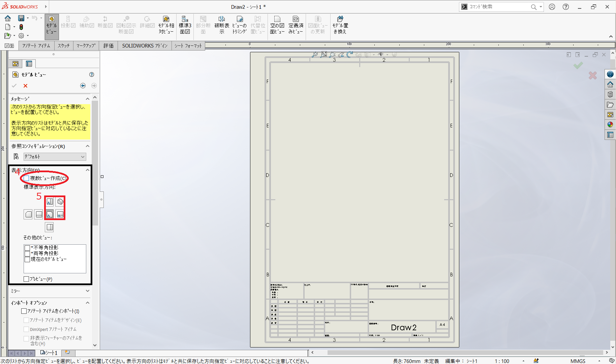Open Model View panel help icon
The image size is (616, 364).
(92, 74)
